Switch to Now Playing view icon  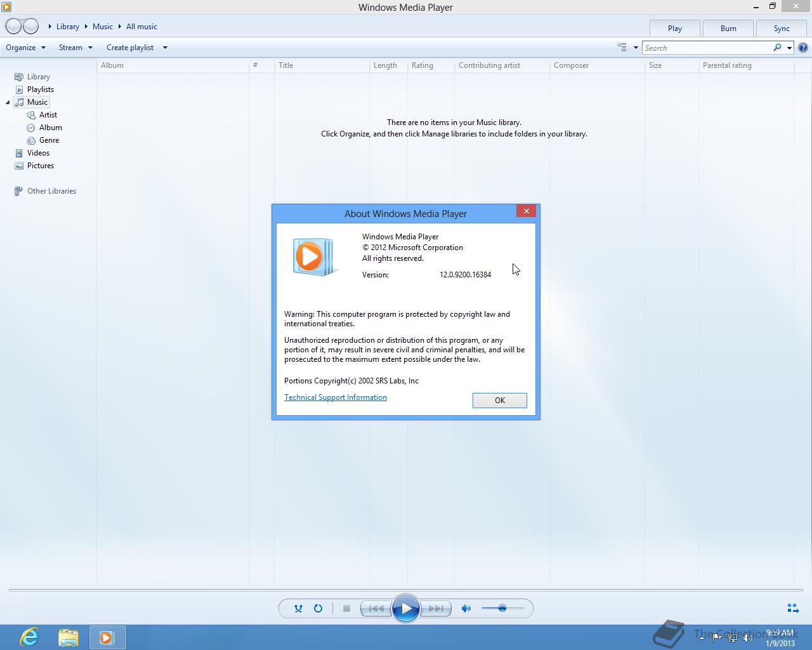[793, 608]
